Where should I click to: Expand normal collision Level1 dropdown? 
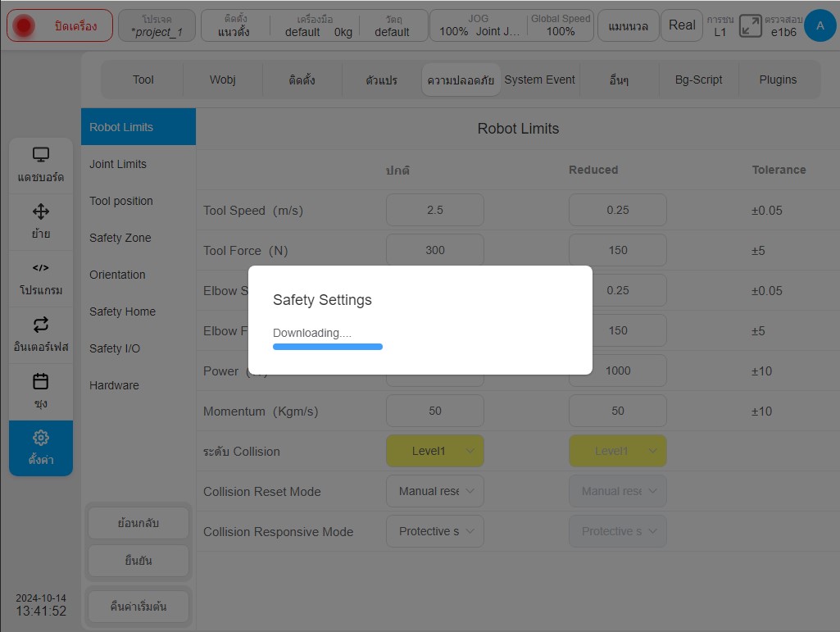point(435,451)
